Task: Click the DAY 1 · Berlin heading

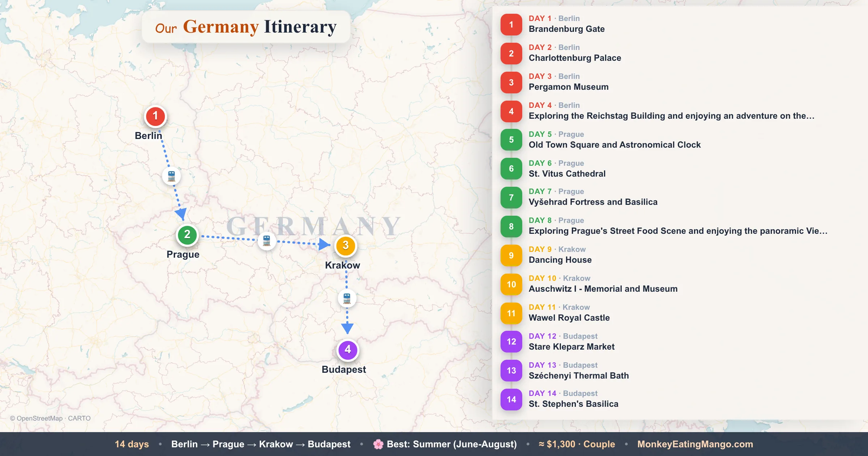Action: point(554,18)
